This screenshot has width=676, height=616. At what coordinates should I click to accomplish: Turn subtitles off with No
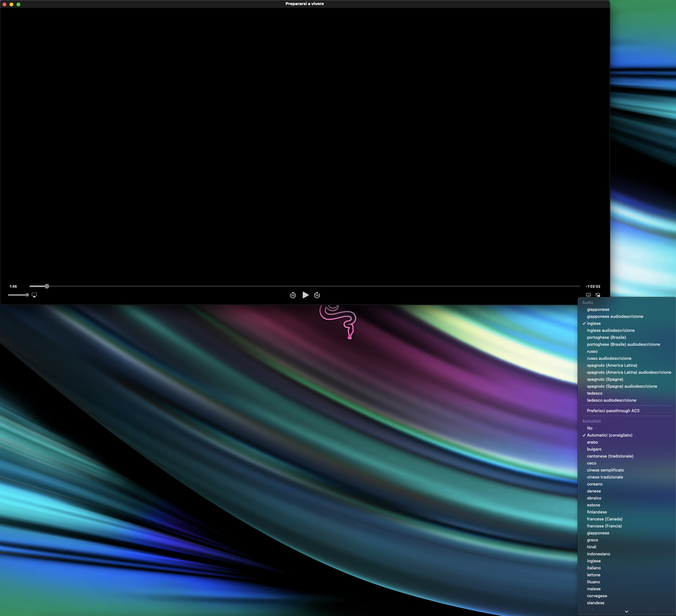click(x=590, y=428)
